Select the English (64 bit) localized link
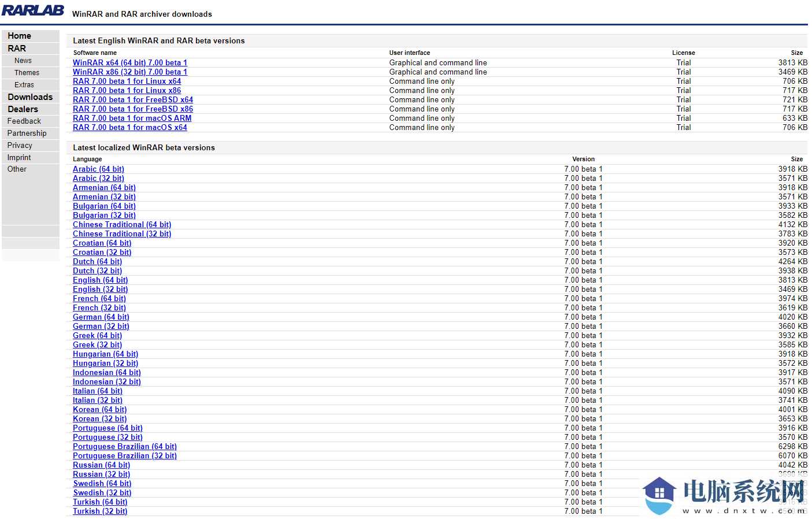This screenshot has width=812, height=519. click(x=100, y=280)
